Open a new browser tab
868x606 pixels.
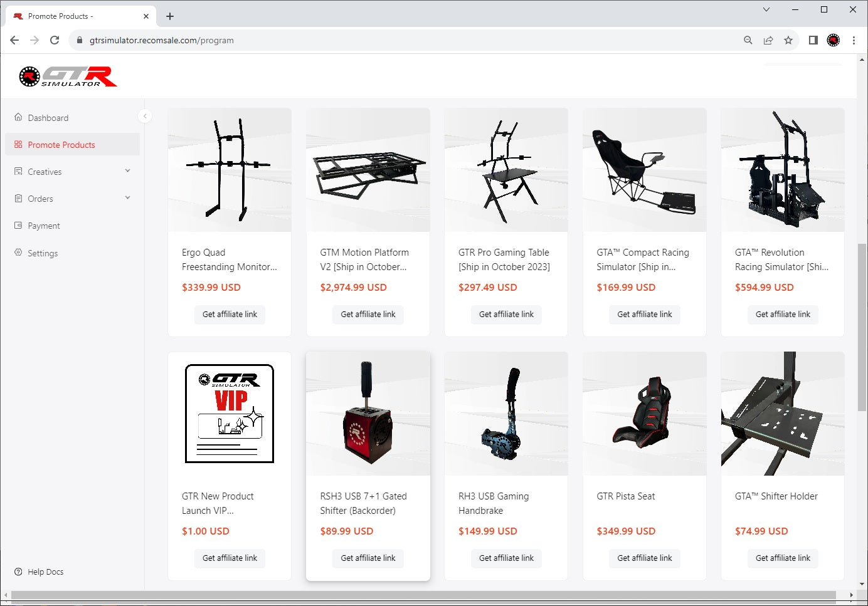click(x=170, y=16)
